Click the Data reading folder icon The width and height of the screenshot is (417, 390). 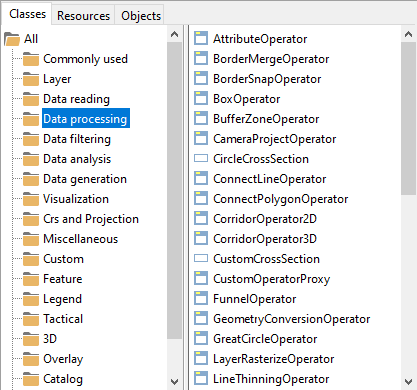(x=31, y=99)
